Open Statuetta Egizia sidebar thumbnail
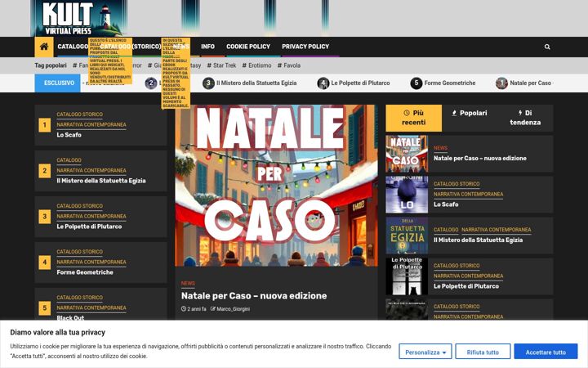Image resolution: width=588 pixels, height=368 pixels. point(407,236)
